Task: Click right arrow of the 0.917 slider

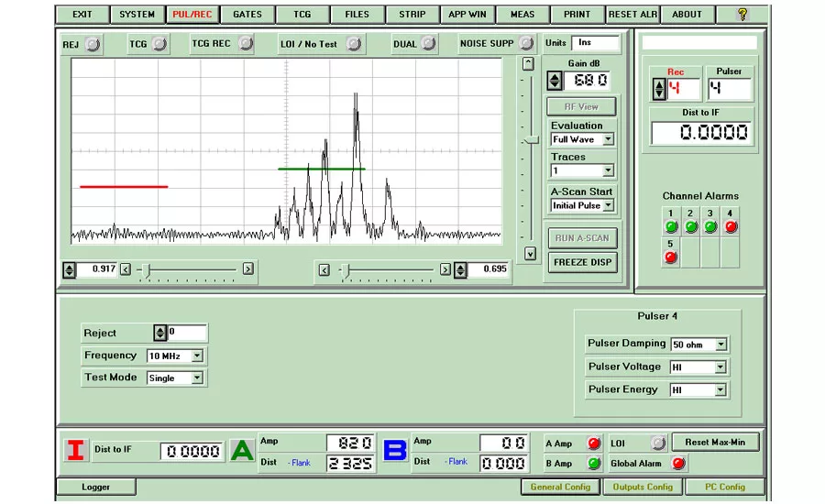Action: [x=247, y=269]
